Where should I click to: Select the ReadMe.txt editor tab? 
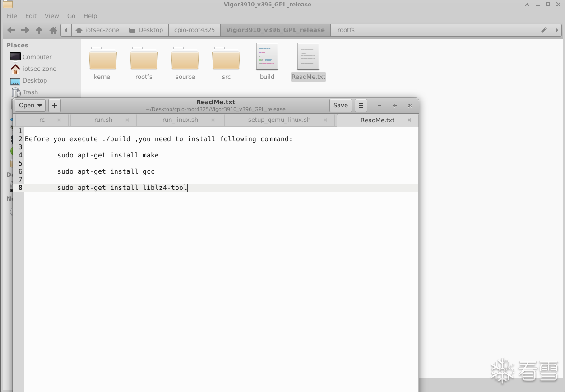(377, 120)
